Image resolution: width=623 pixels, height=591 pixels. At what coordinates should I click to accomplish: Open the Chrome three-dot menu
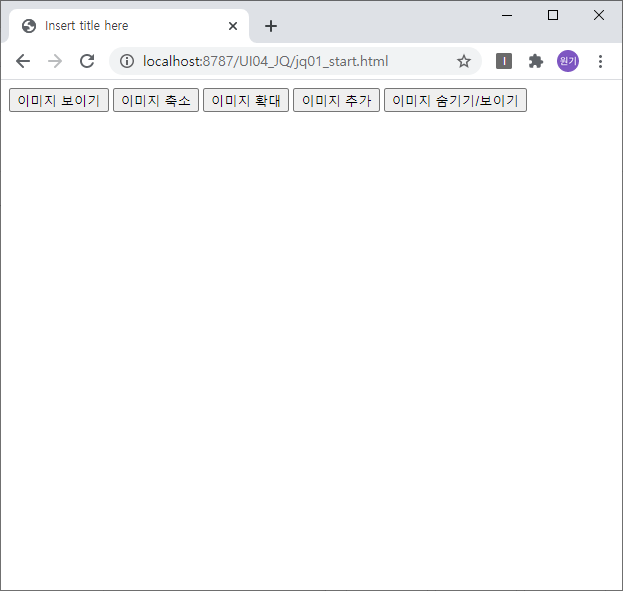coord(600,61)
